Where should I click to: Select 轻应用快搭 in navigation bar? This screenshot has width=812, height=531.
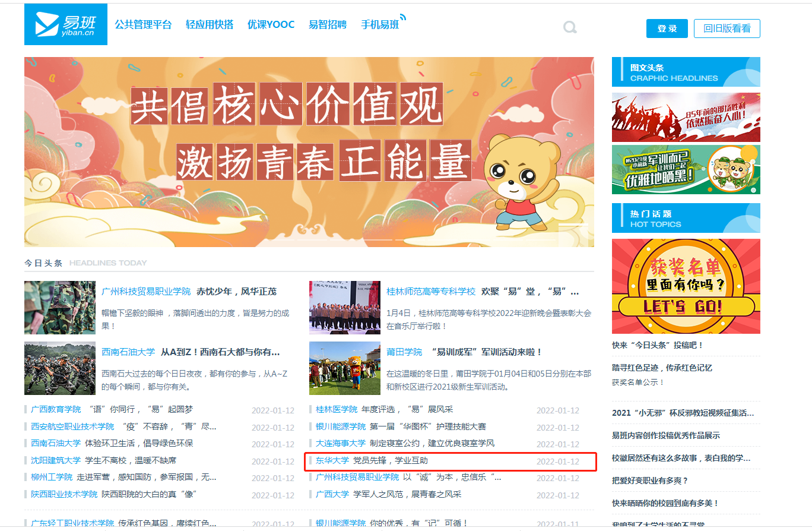[x=209, y=25]
